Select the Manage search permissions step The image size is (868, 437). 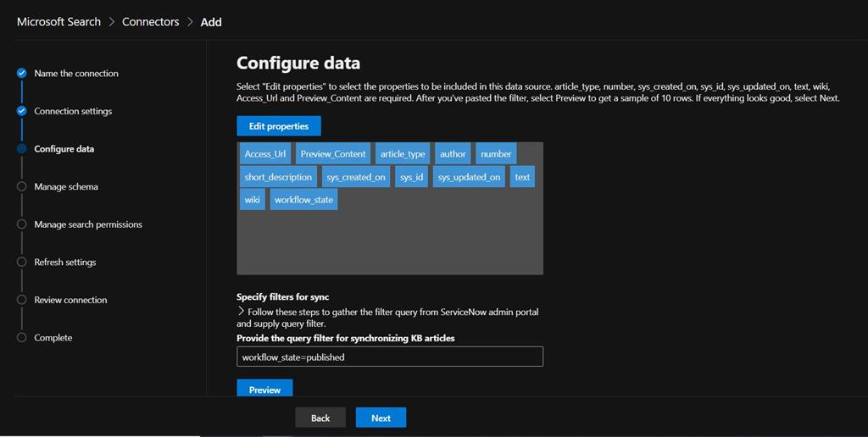pos(88,224)
